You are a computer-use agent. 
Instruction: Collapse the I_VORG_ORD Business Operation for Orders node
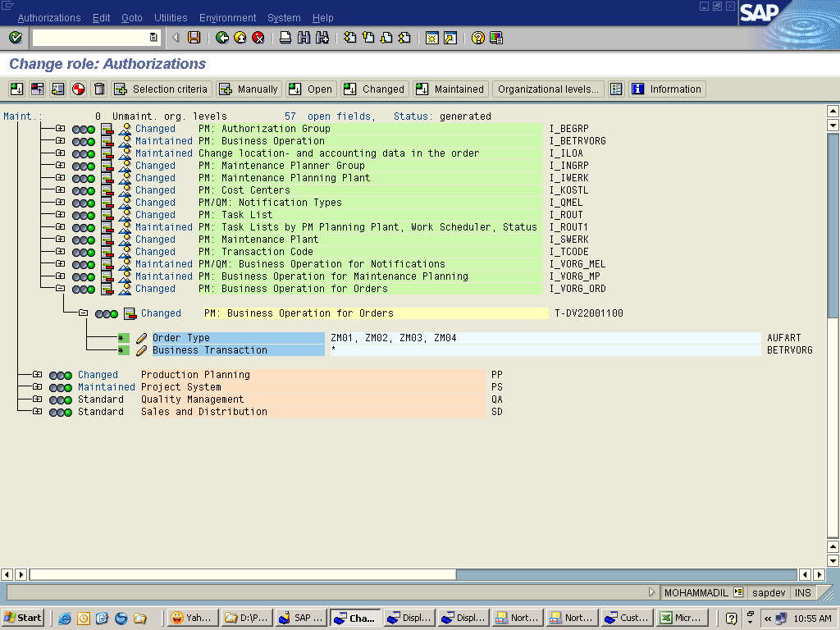[60, 289]
